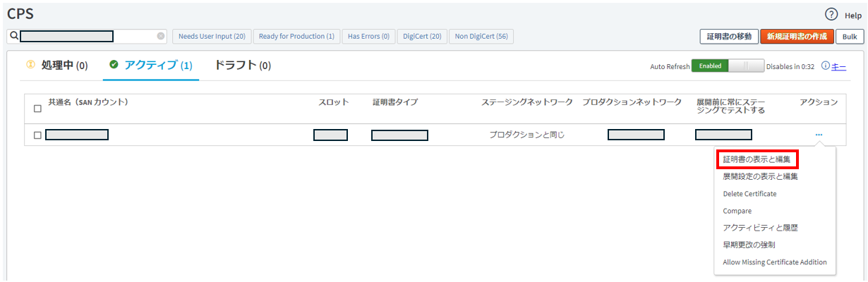Image resolution: width=868 pixels, height=282 pixels.
Task: Click the green check icon on アクティブ tab
Action: [x=114, y=66]
